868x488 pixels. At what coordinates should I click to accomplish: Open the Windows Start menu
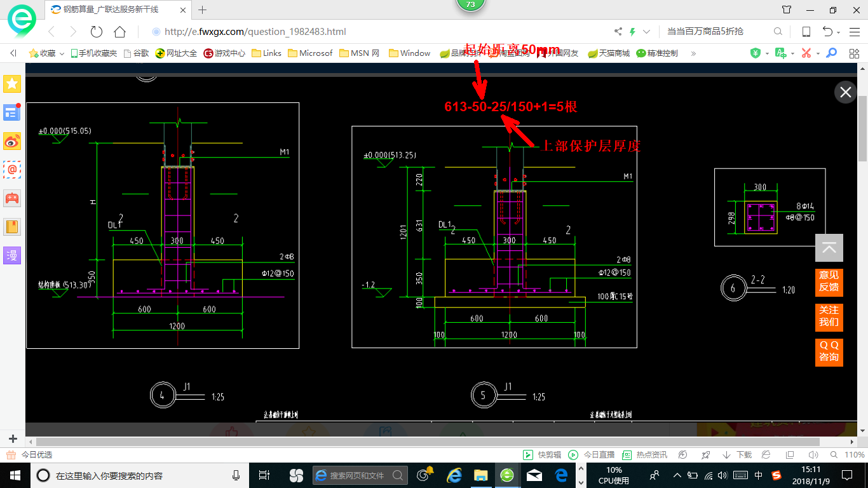pyautogui.click(x=15, y=475)
